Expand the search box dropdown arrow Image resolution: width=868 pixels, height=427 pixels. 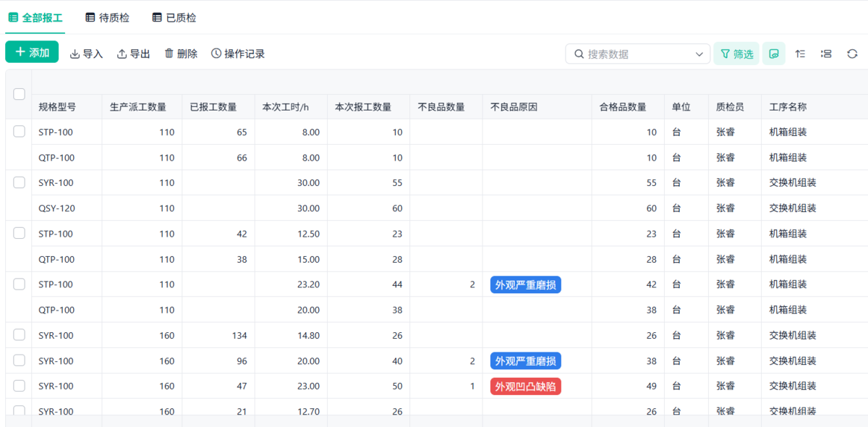(699, 54)
